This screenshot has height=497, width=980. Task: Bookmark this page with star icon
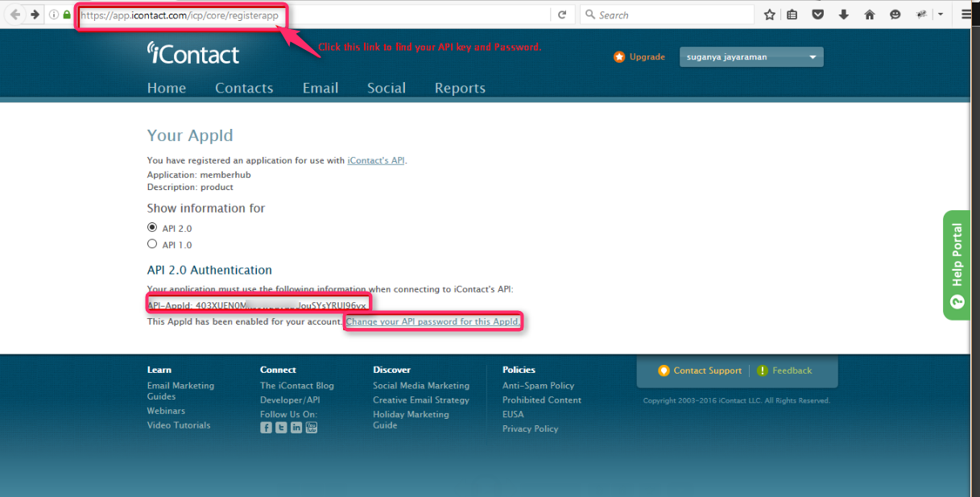pyautogui.click(x=770, y=14)
